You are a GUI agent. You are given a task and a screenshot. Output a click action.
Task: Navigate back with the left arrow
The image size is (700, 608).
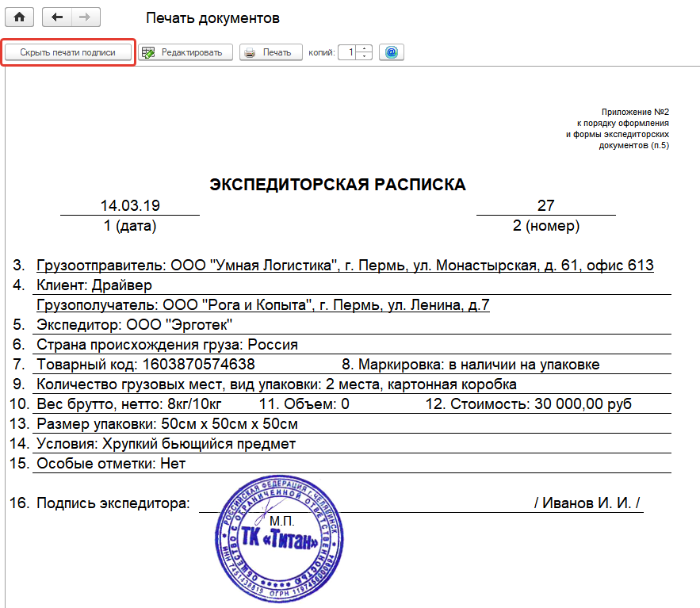57,17
